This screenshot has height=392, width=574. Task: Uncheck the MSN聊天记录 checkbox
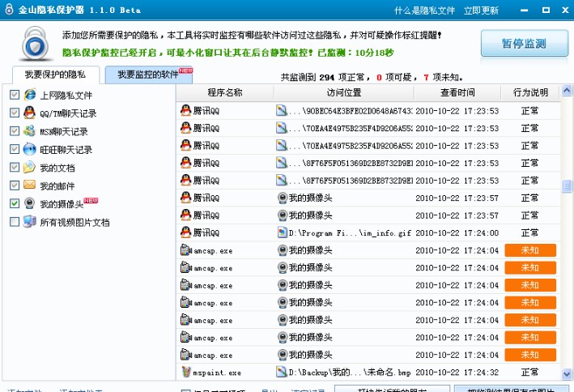pos(15,130)
